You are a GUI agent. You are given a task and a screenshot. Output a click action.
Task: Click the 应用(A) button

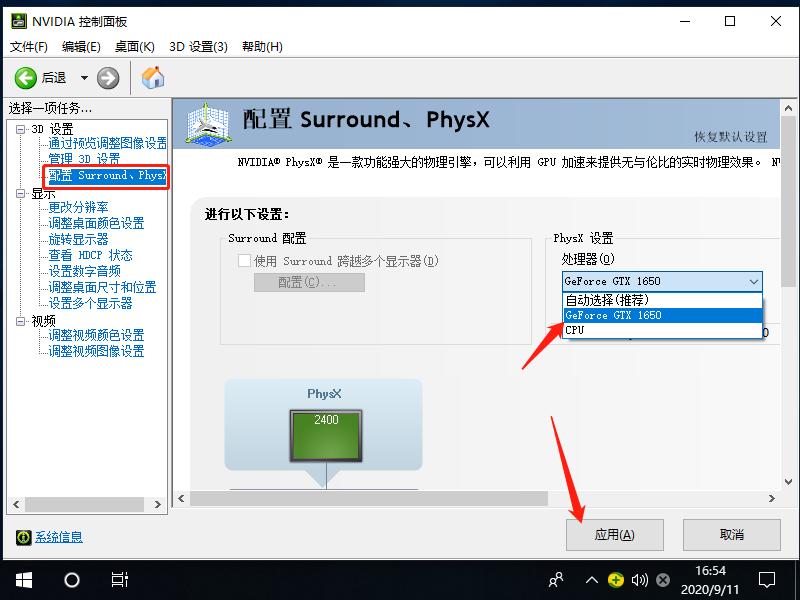[613, 534]
